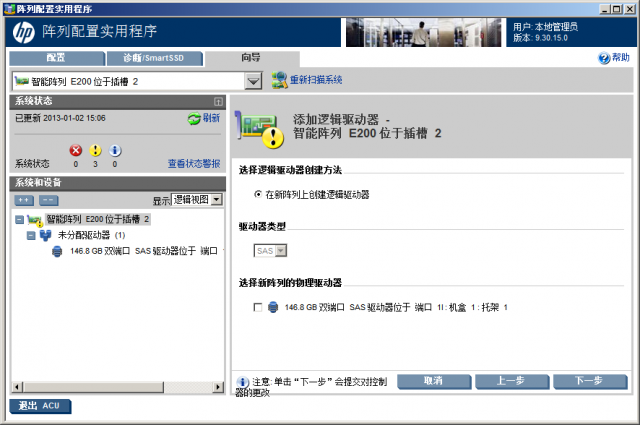
Task: Open the 查看状态警报 link
Action: [x=194, y=164]
